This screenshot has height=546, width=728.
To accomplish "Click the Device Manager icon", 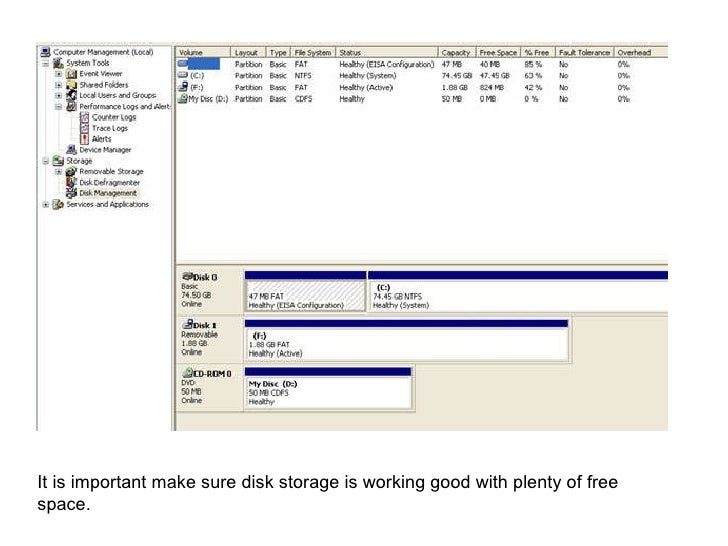I will click(72, 150).
